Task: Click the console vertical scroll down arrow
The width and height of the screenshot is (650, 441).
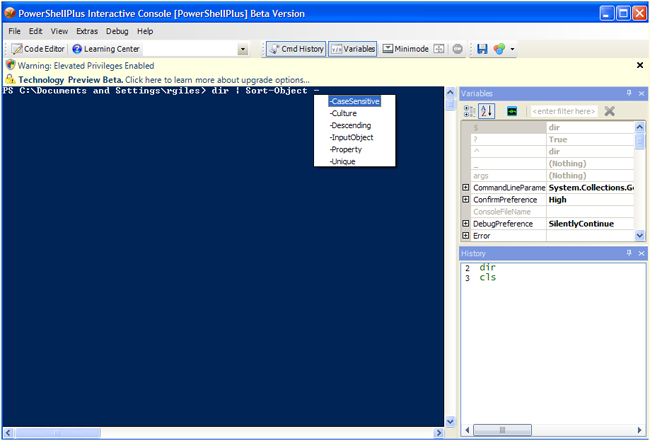Action: coord(450,422)
